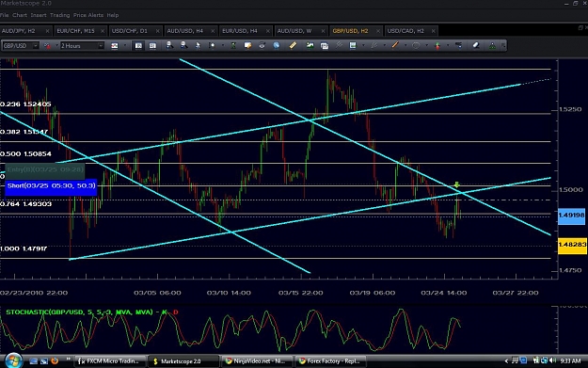Screen dimensions: 588x368
Task: Open the Help menu
Action: point(113,15)
